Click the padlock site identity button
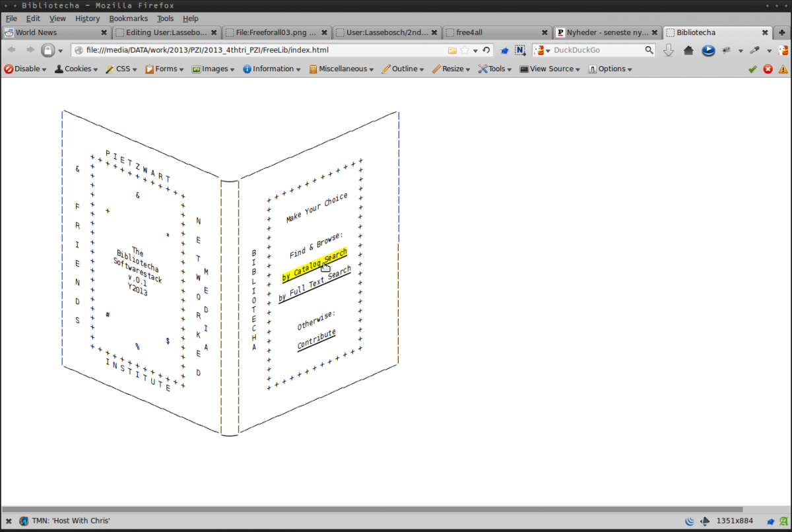Image resolution: width=792 pixels, height=532 pixels. point(48,50)
